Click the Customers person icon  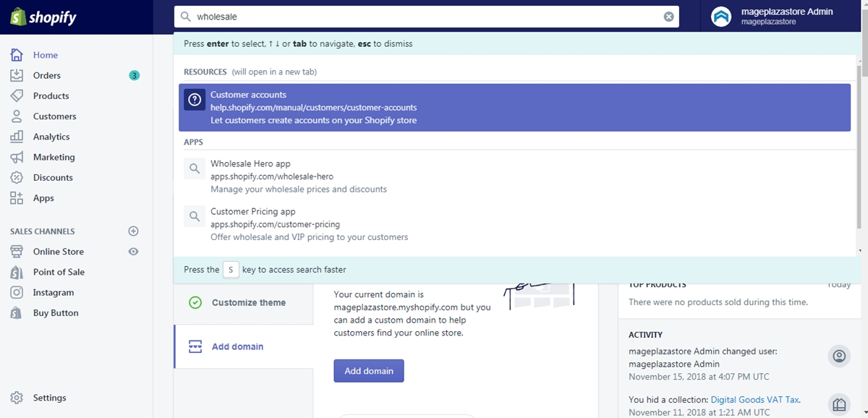tap(17, 116)
